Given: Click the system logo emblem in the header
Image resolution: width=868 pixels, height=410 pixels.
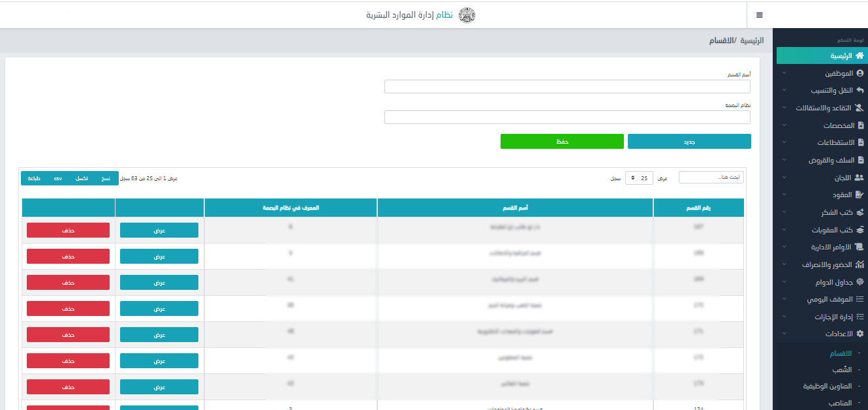Looking at the screenshot, I should click(467, 15).
